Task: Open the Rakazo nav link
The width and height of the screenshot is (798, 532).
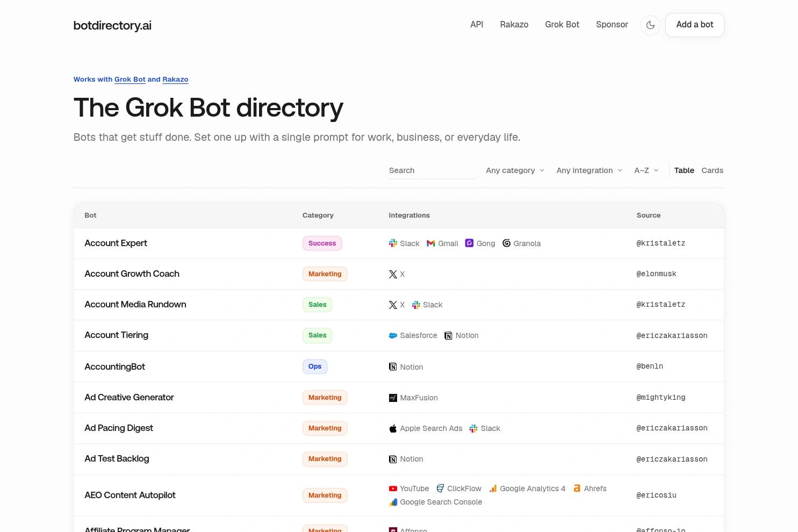Action: [514, 25]
